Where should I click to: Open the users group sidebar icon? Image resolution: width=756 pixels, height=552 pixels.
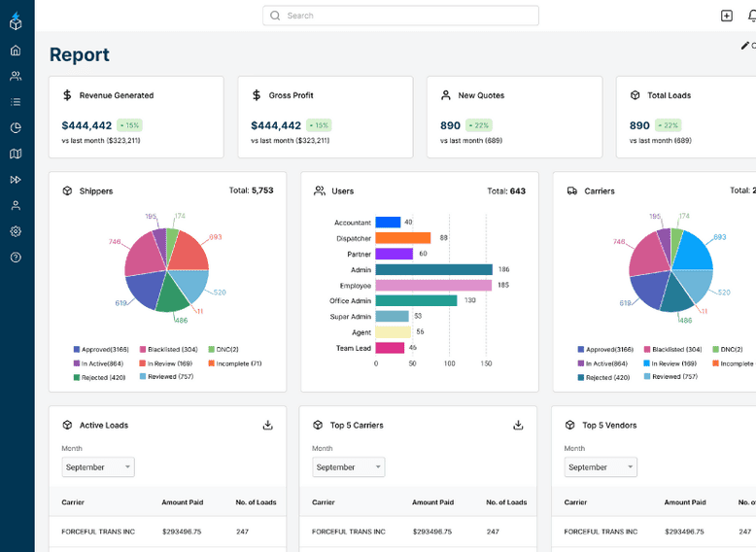tap(16, 76)
